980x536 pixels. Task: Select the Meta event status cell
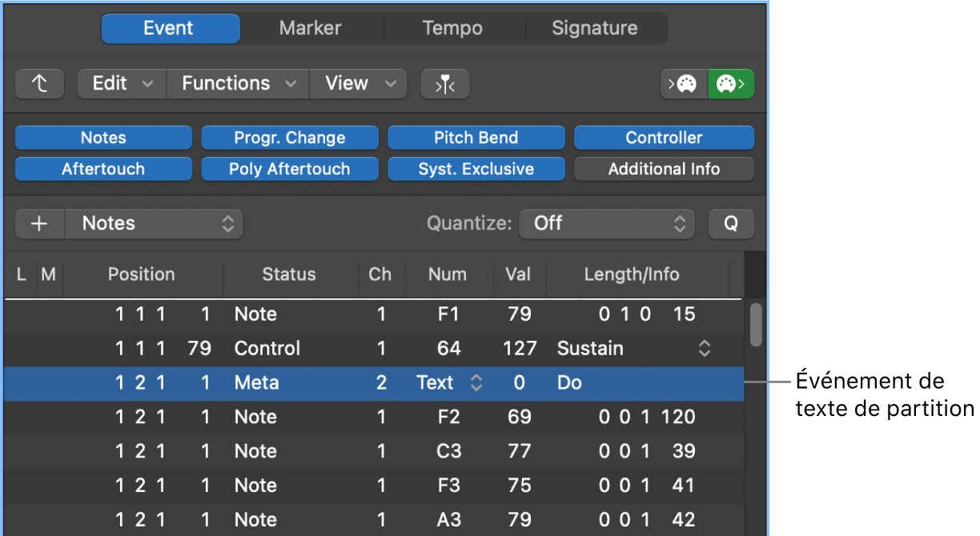pos(256,383)
